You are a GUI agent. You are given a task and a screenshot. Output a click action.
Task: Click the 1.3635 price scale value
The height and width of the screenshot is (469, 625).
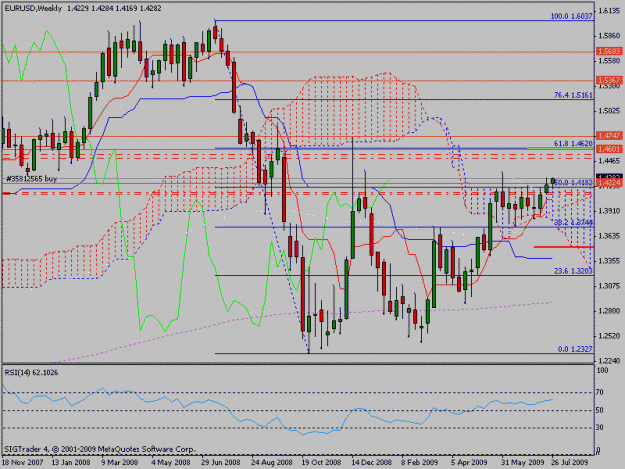(609, 236)
